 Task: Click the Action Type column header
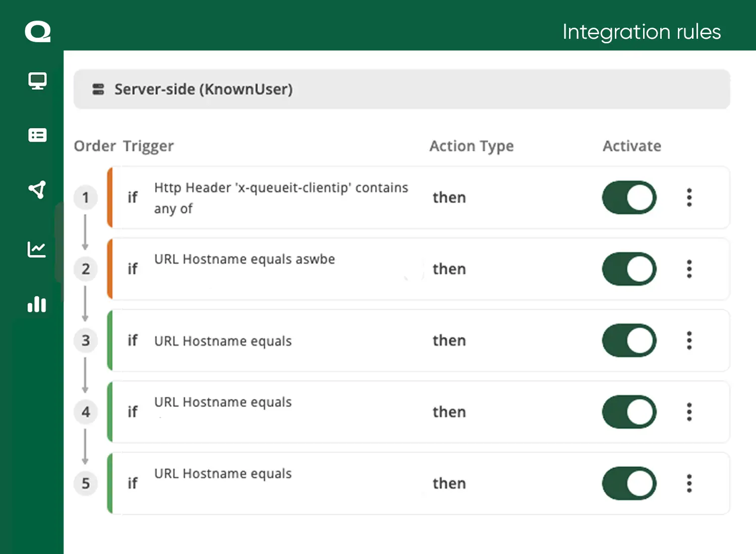pyautogui.click(x=471, y=146)
